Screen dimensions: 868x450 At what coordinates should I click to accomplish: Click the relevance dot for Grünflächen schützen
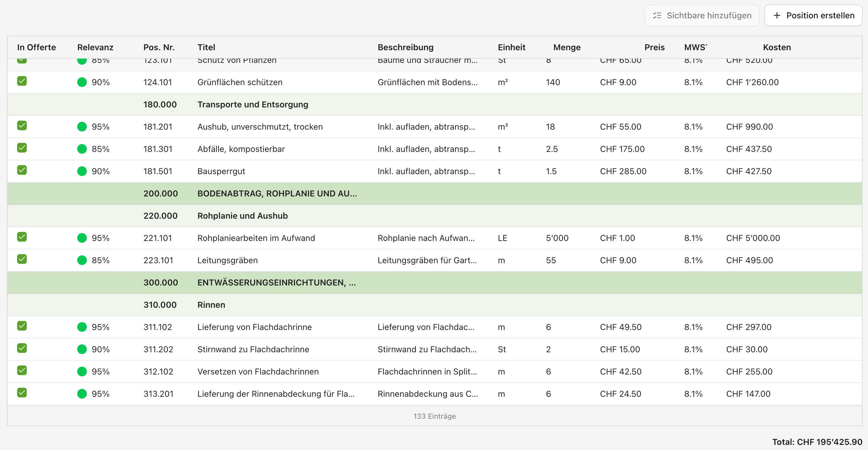[x=81, y=82]
